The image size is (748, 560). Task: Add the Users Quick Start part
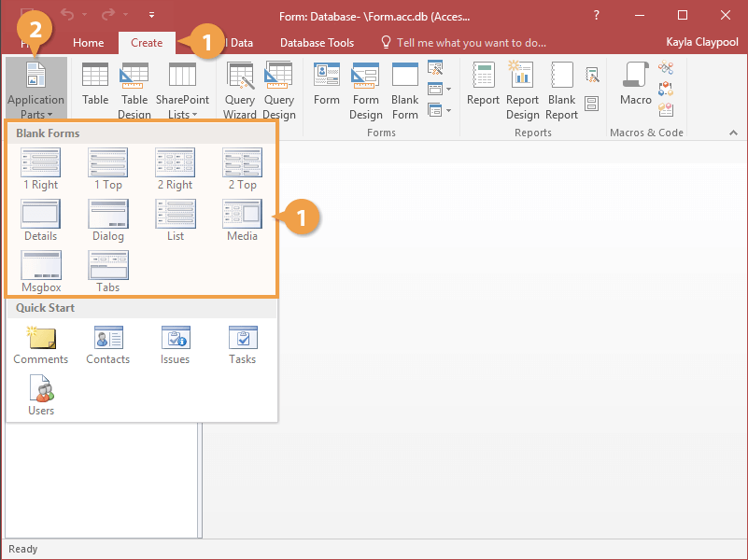click(41, 396)
